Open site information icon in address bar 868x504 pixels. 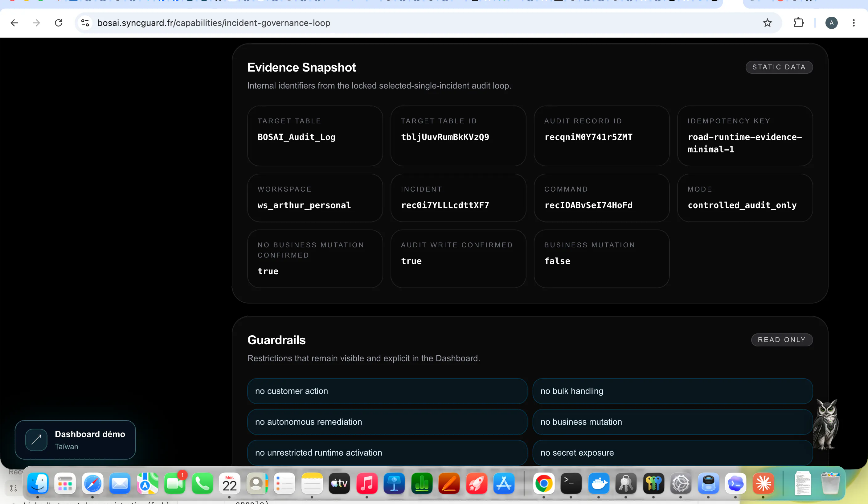coord(85,23)
